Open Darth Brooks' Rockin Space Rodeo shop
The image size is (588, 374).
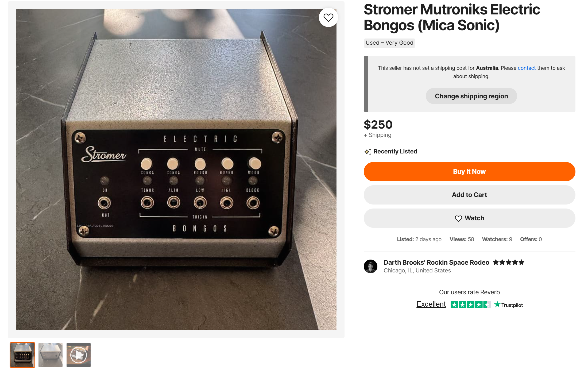436,262
